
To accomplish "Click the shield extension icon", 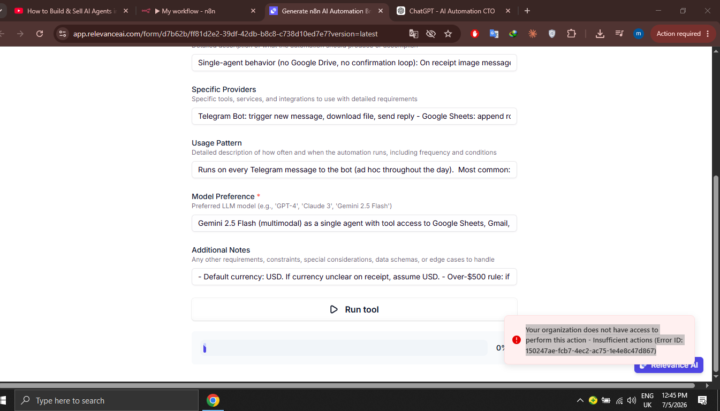I will [x=552, y=34].
